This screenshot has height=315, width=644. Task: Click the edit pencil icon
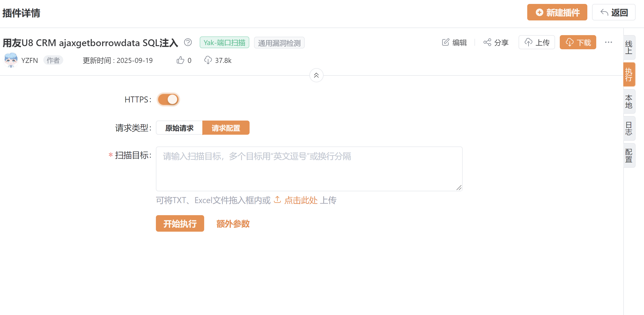pyautogui.click(x=445, y=42)
